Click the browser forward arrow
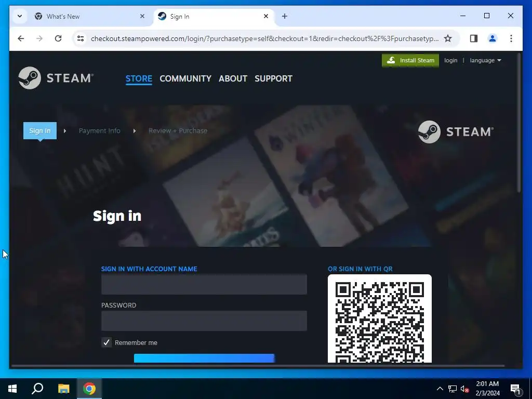This screenshot has width=532, height=399. (39, 38)
